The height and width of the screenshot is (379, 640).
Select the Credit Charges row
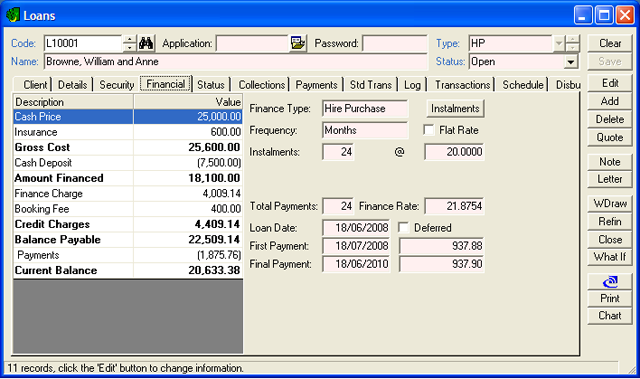[x=128, y=224]
